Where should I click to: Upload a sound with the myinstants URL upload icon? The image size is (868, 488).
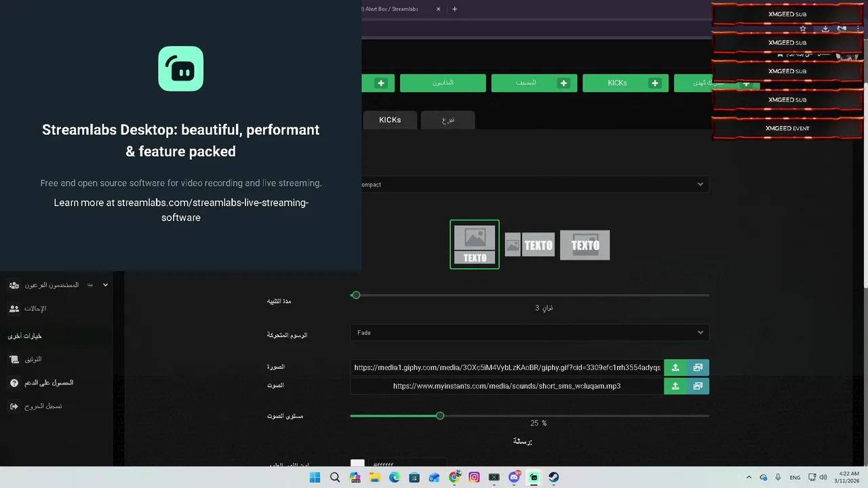pos(675,386)
